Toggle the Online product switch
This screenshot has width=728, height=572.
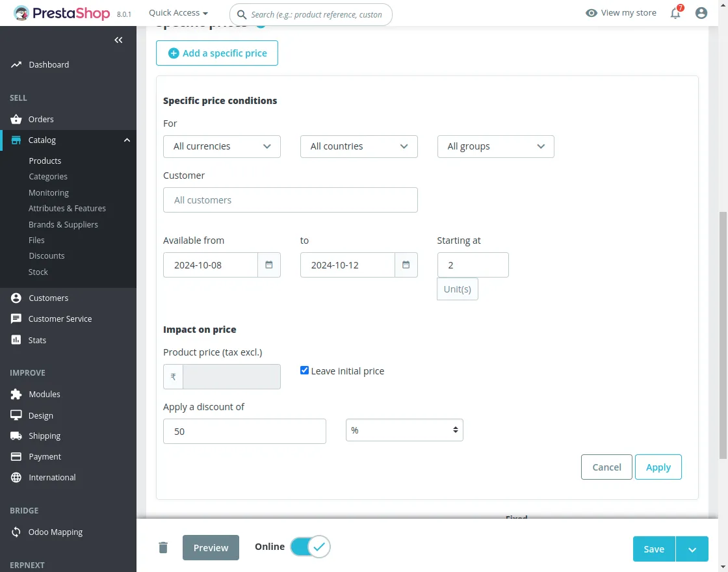click(310, 547)
